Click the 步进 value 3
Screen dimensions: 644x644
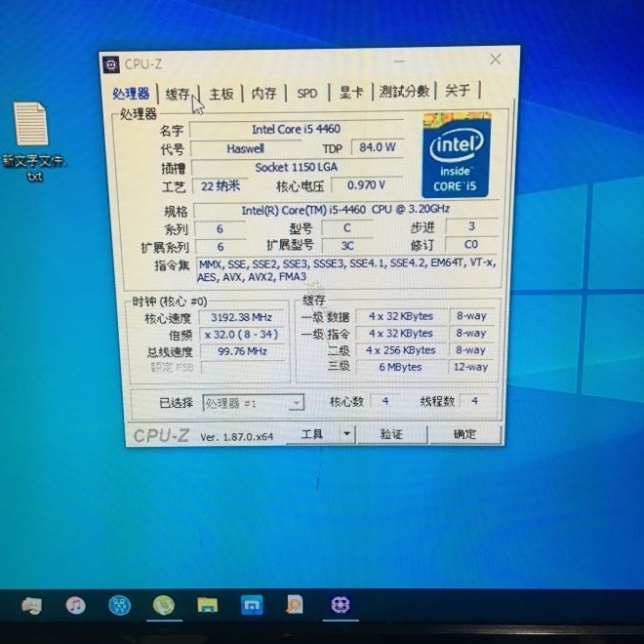point(471,226)
